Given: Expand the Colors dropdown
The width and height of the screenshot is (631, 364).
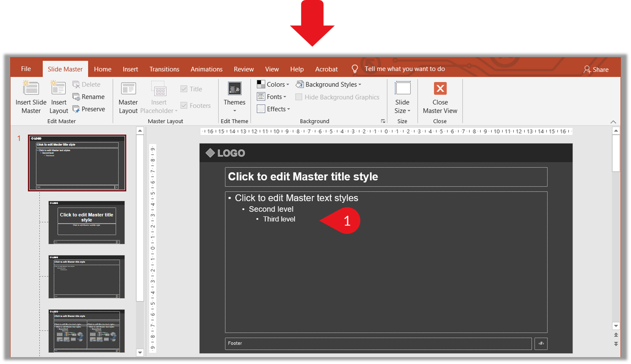Looking at the screenshot, I should [x=273, y=85].
